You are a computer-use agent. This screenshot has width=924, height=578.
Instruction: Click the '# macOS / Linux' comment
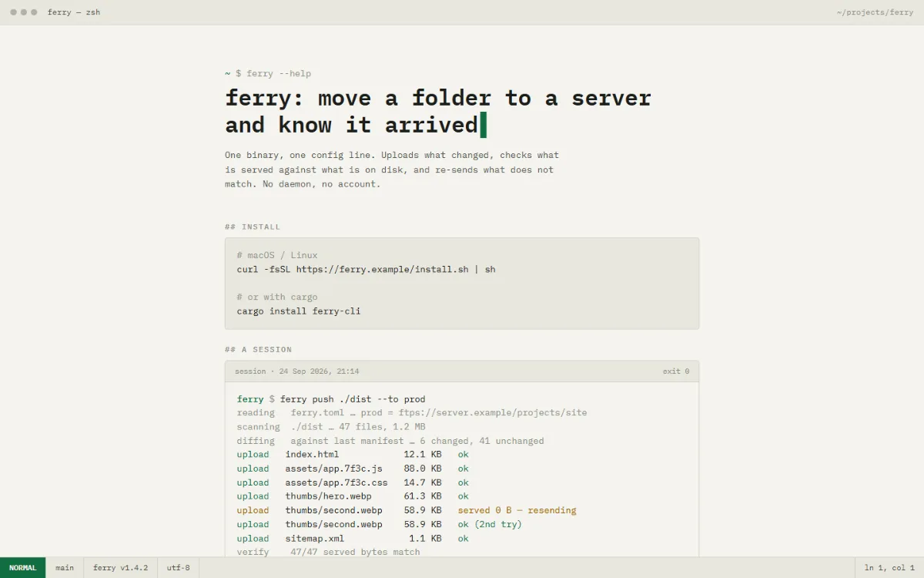pos(277,255)
